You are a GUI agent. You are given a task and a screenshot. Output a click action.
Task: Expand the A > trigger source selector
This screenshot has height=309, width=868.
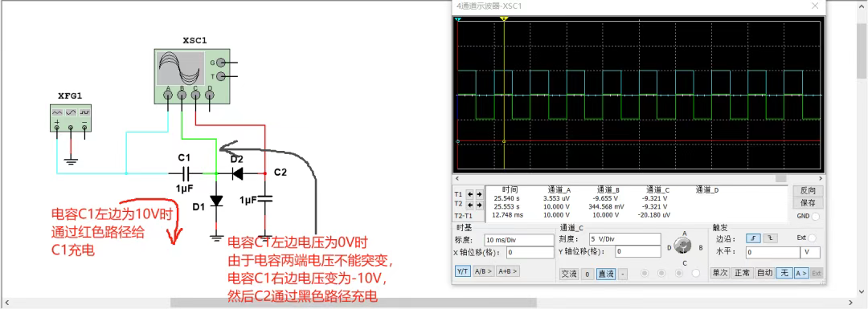pyautogui.click(x=801, y=273)
